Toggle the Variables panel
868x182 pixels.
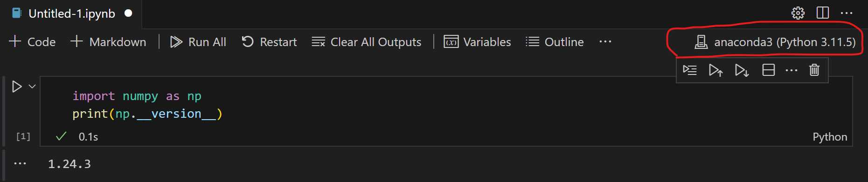tap(477, 42)
